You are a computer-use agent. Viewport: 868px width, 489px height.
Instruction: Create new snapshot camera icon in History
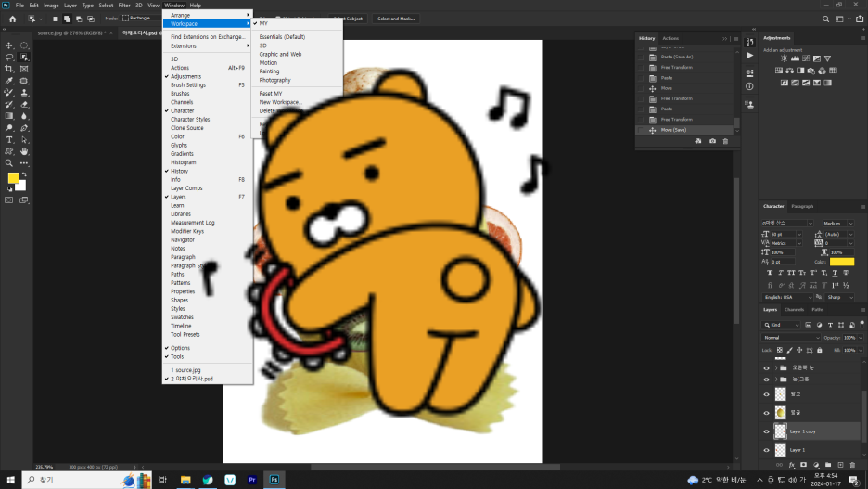(x=712, y=141)
